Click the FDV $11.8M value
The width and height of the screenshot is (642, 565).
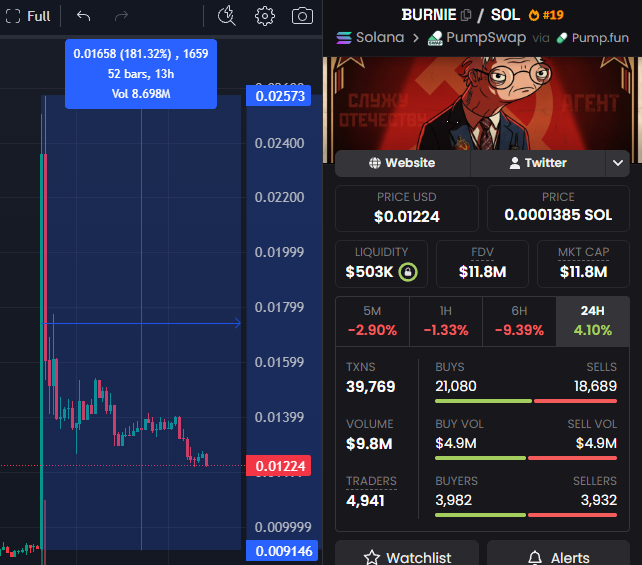pos(482,272)
